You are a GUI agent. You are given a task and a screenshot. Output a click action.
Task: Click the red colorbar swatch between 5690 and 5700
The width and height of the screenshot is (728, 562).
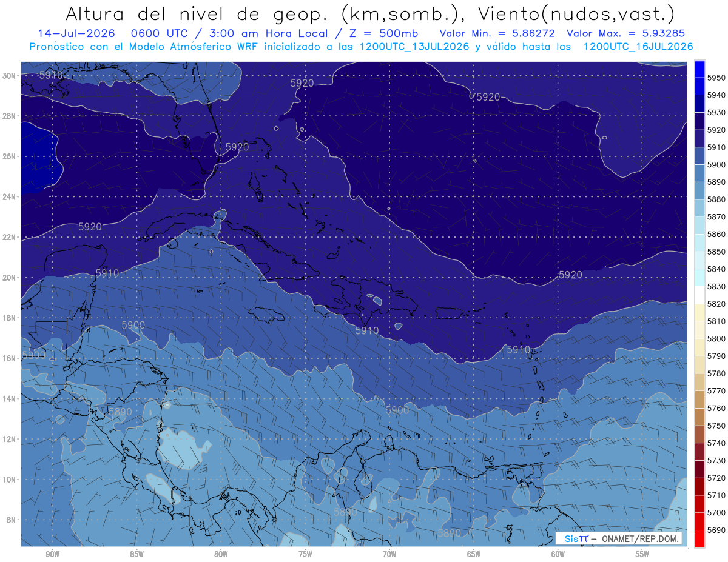pyautogui.click(x=699, y=521)
